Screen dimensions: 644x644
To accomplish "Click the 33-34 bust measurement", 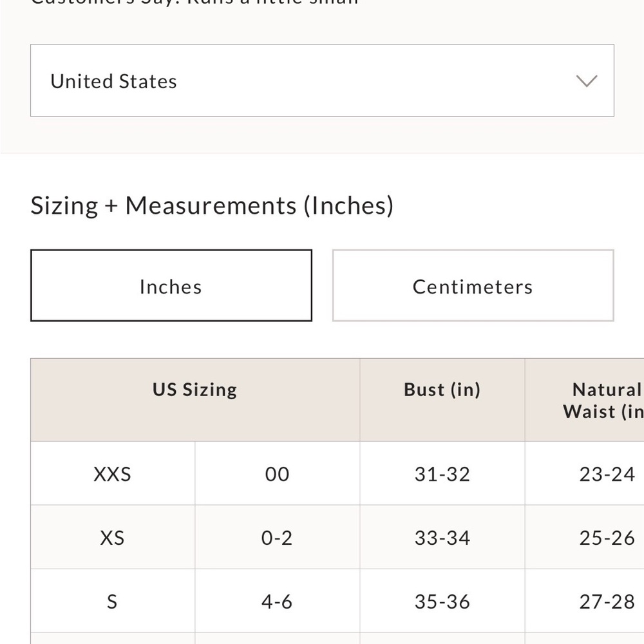I will [x=442, y=537].
